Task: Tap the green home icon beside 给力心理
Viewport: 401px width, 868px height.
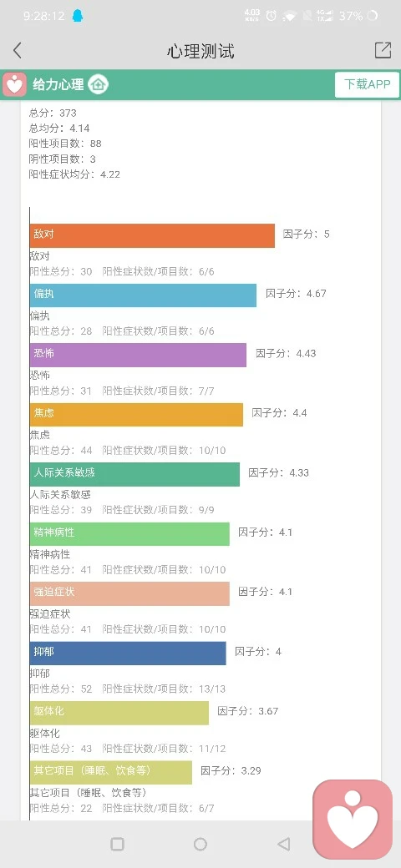Action: (99, 84)
